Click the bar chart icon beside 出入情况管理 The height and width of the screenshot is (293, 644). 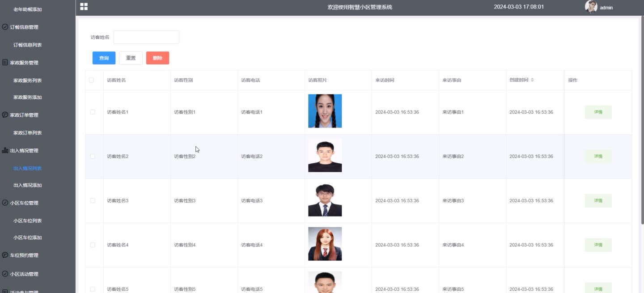pos(5,151)
